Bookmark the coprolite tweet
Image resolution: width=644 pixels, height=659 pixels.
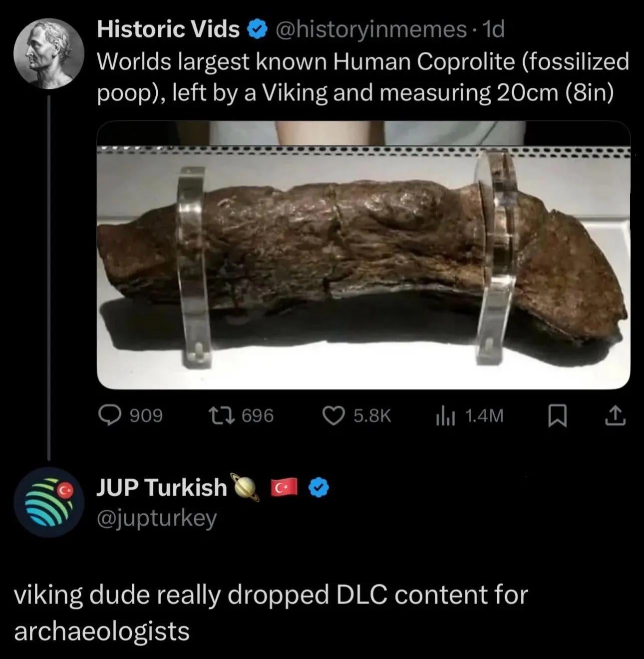pos(557,415)
